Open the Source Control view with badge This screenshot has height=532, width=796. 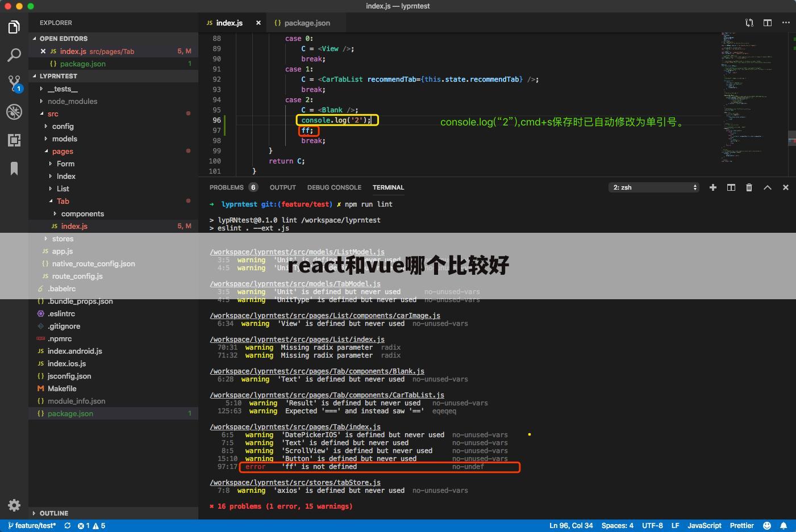(x=14, y=83)
